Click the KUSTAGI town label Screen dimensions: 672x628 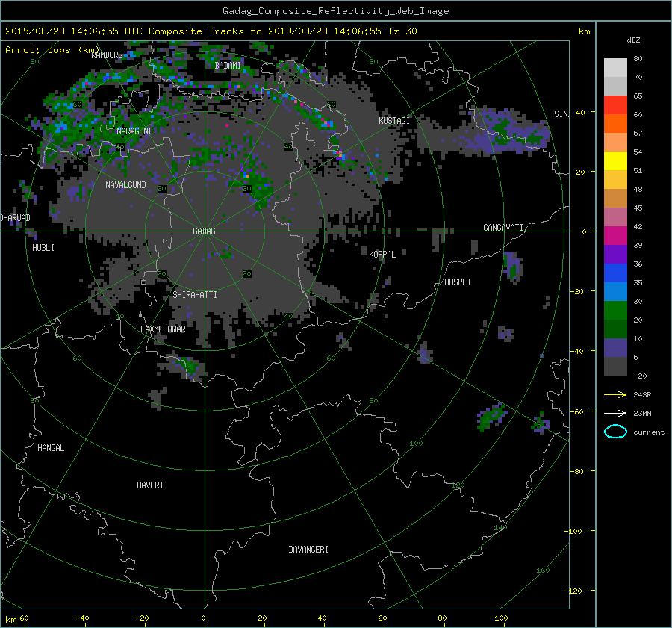click(393, 121)
